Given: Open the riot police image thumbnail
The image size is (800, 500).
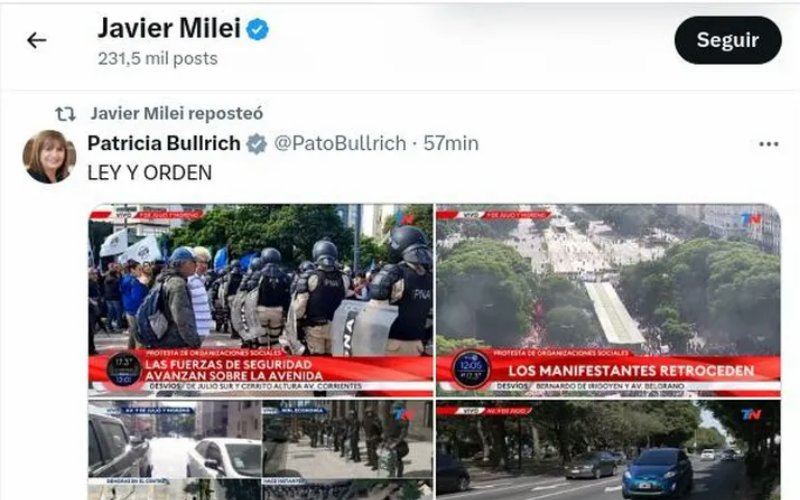Looking at the screenshot, I should [x=260, y=300].
